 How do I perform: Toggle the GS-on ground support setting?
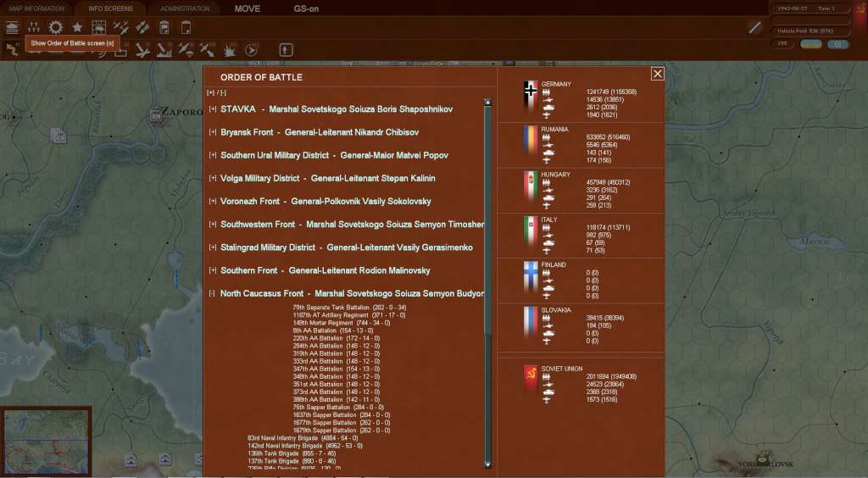pos(306,8)
